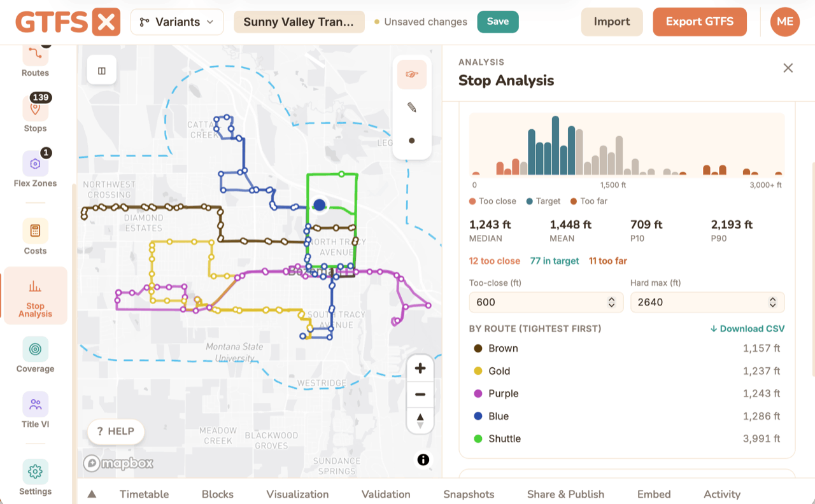Switch to the Validation tab

coord(386,494)
